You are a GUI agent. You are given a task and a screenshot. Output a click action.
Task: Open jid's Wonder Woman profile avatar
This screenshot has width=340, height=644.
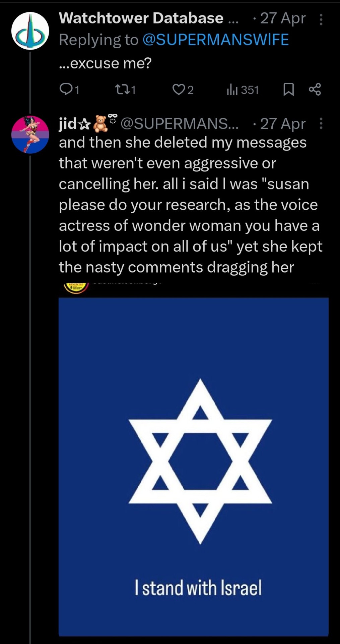(x=30, y=135)
